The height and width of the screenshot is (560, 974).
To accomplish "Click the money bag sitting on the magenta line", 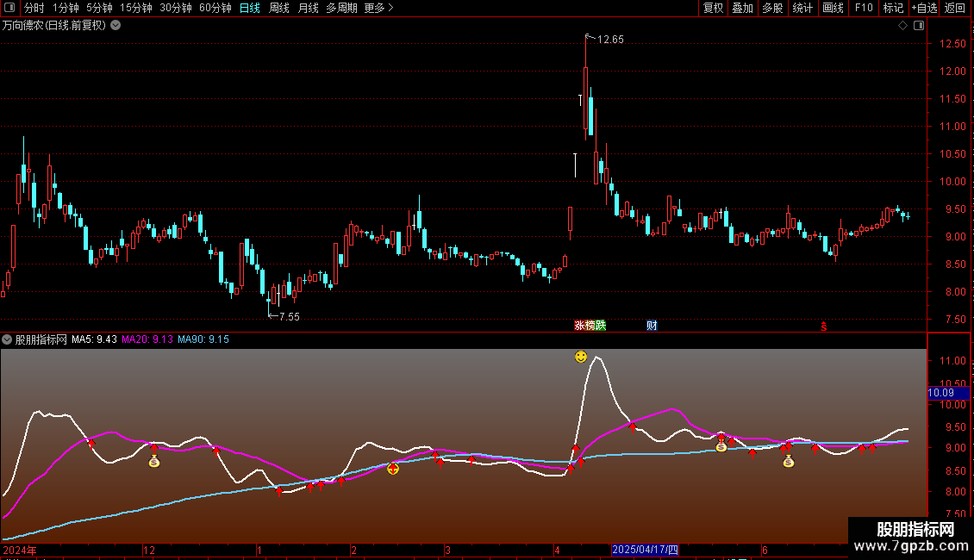I will point(721,445).
